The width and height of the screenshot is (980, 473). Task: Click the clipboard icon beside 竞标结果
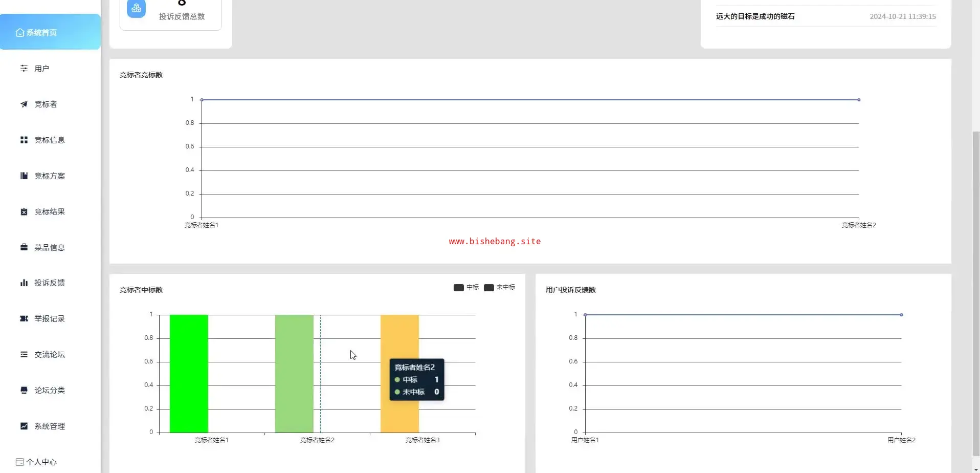tap(24, 212)
